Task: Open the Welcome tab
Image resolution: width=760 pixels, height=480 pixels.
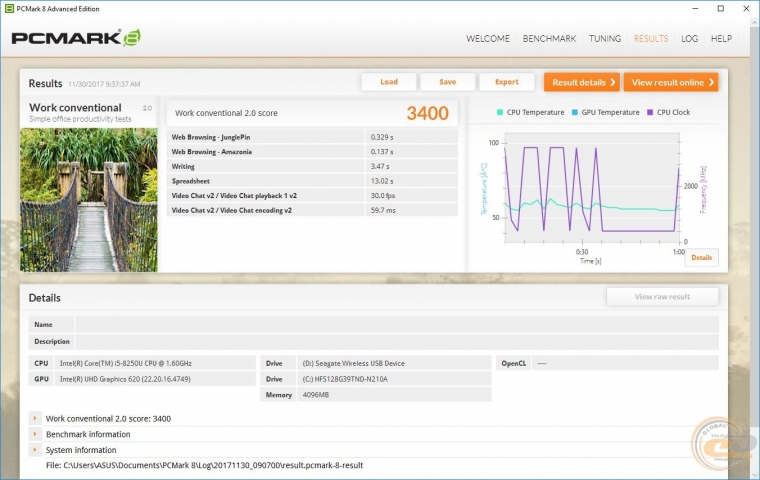Action: coord(489,39)
